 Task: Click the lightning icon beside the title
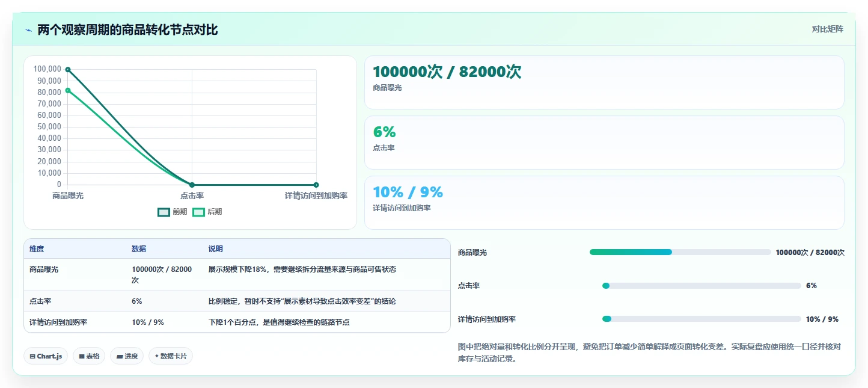pyautogui.click(x=29, y=30)
